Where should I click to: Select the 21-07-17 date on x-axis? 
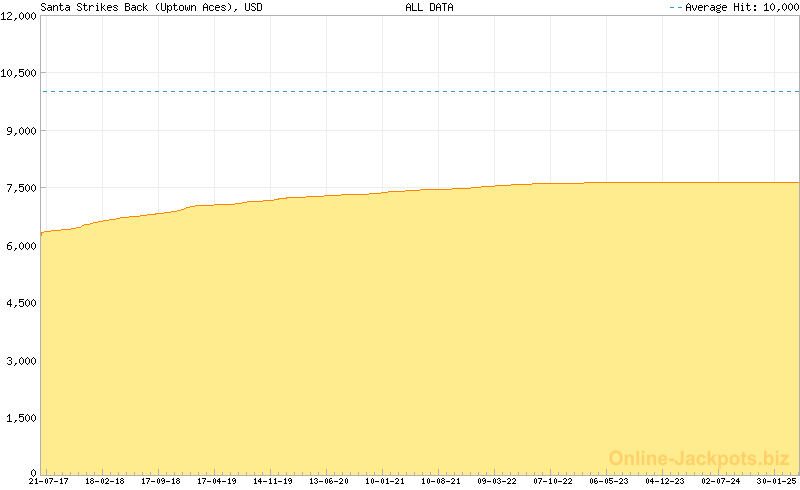click(x=49, y=481)
